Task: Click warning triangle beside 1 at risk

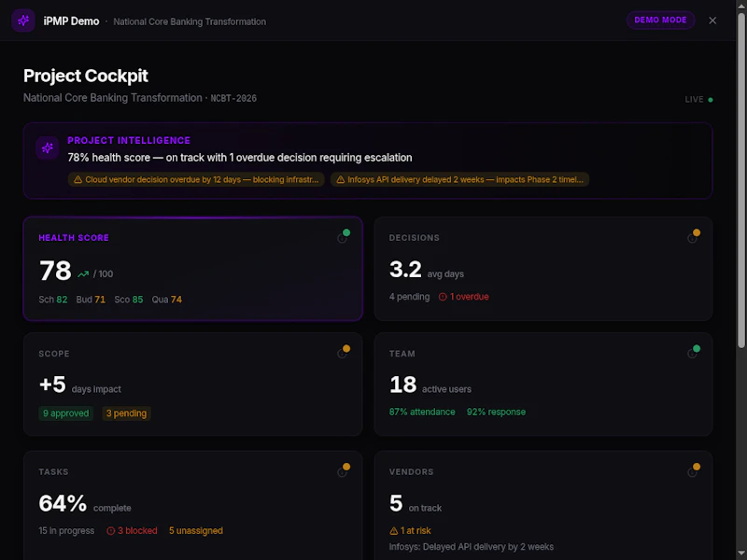Action: 393,530
